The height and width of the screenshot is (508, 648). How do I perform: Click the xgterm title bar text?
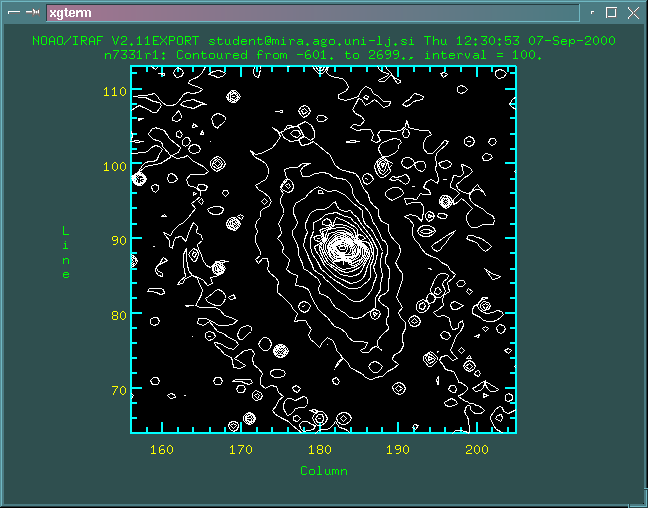point(70,13)
